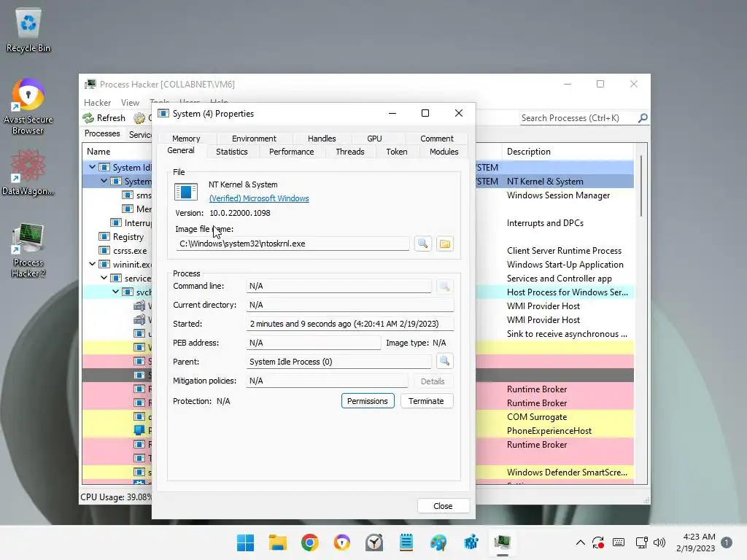Switch to the Environment tab
The width and height of the screenshot is (747, 560).
click(x=254, y=139)
